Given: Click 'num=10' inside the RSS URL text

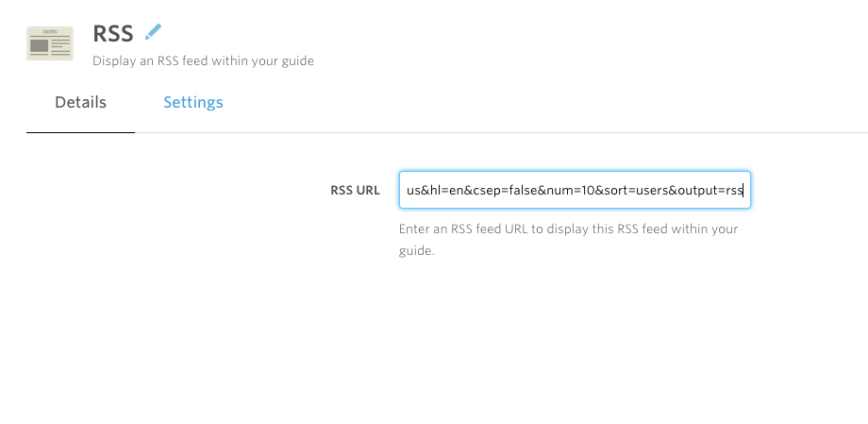Looking at the screenshot, I should [571, 191].
